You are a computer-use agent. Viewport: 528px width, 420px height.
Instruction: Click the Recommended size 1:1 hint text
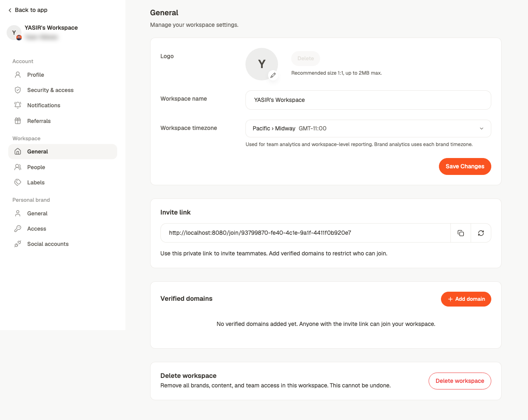click(x=337, y=73)
